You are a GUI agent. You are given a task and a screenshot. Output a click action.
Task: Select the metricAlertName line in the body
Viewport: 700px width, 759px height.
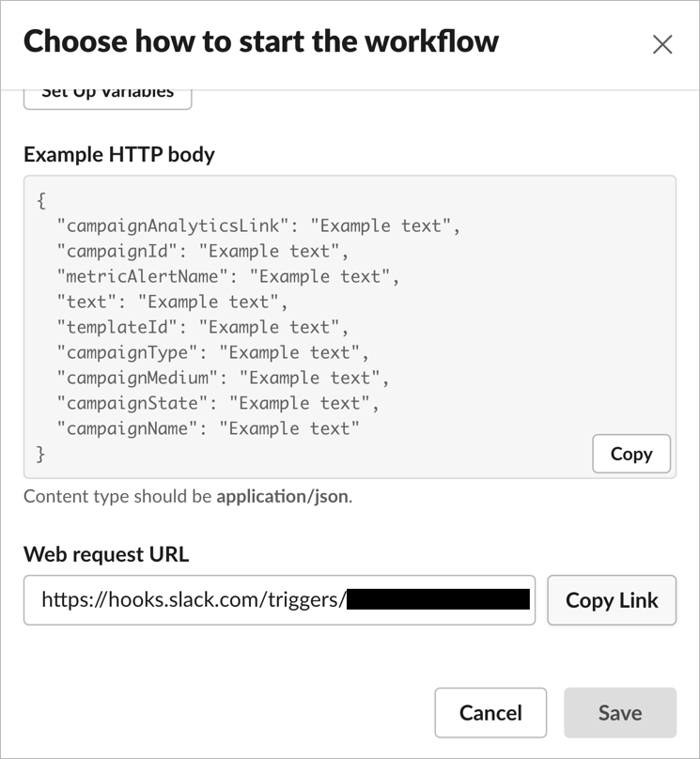click(x=228, y=276)
